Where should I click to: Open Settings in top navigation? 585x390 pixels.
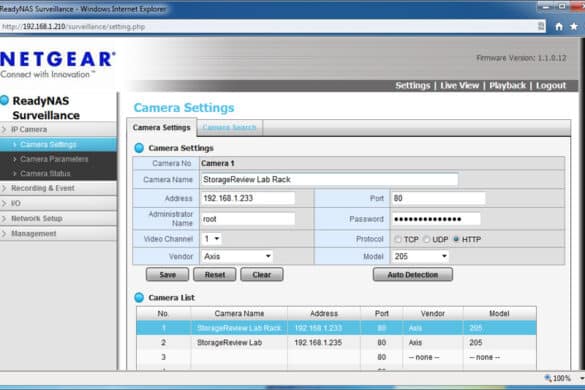pyautogui.click(x=413, y=85)
